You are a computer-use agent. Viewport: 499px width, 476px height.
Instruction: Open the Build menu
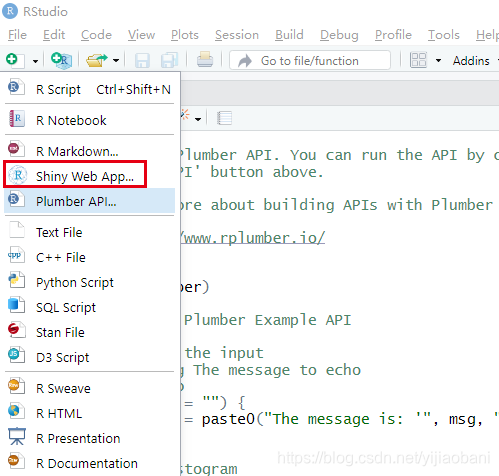tap(289, 35)
